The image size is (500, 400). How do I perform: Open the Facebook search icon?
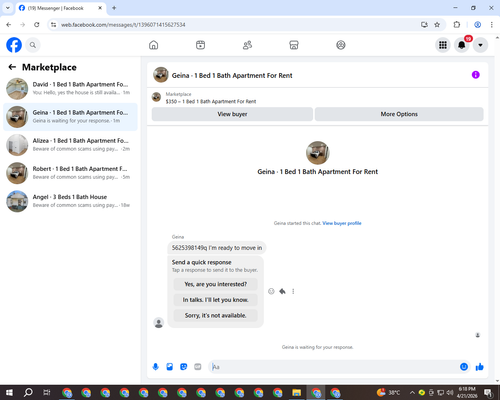click(33, 45)
